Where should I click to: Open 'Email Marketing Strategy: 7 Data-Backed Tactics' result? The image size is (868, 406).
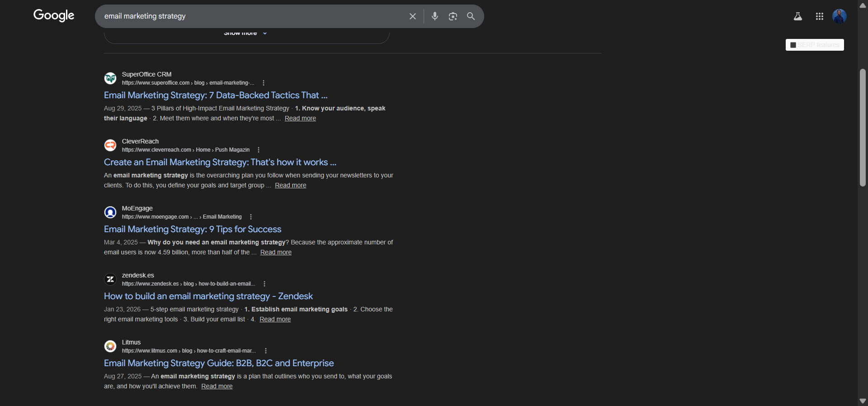[x=216, y=95]
